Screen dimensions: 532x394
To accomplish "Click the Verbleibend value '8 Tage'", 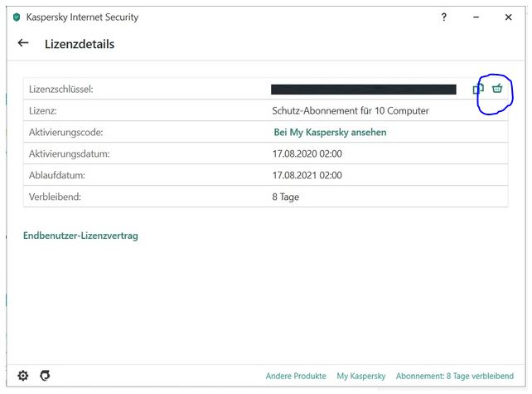I will 286,197.
